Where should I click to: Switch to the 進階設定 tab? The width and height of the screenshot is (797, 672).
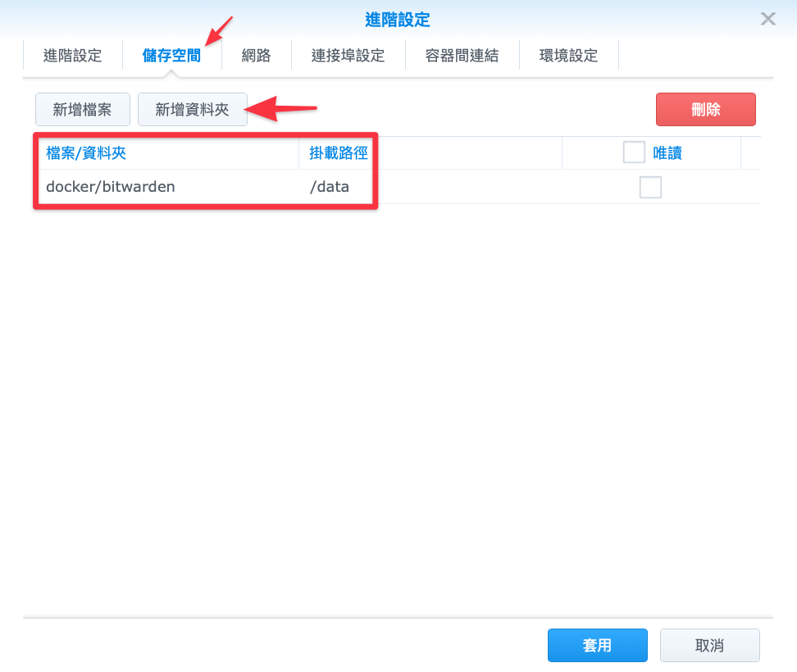click(73, 56)
